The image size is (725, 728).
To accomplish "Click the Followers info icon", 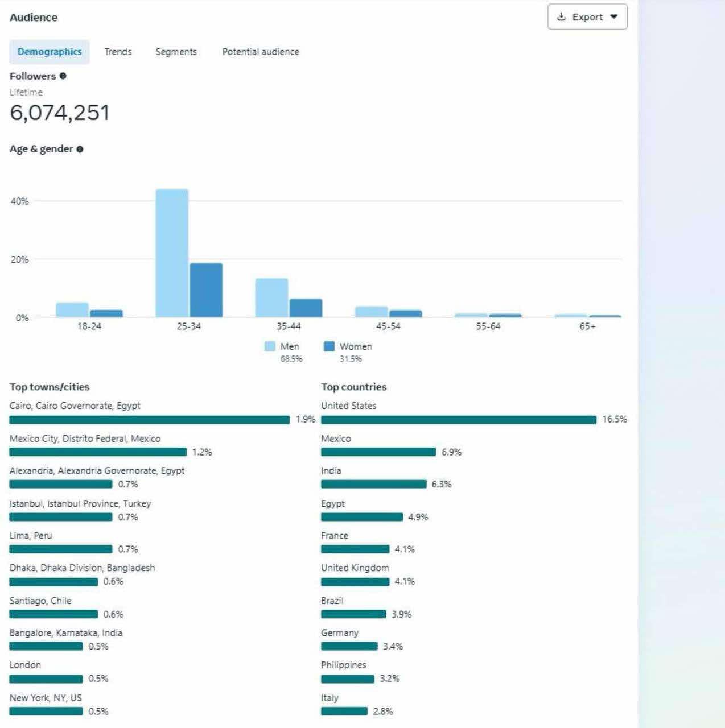I will coord(63,76).
